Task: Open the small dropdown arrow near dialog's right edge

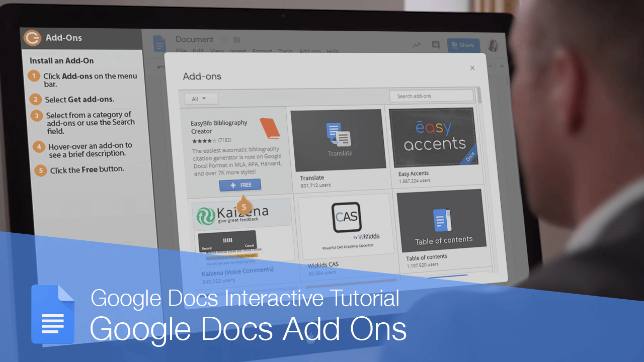Action: 491,66
